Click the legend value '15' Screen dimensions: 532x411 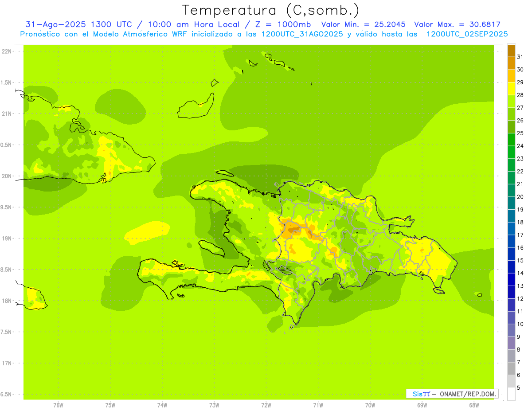tap(520, 260)
